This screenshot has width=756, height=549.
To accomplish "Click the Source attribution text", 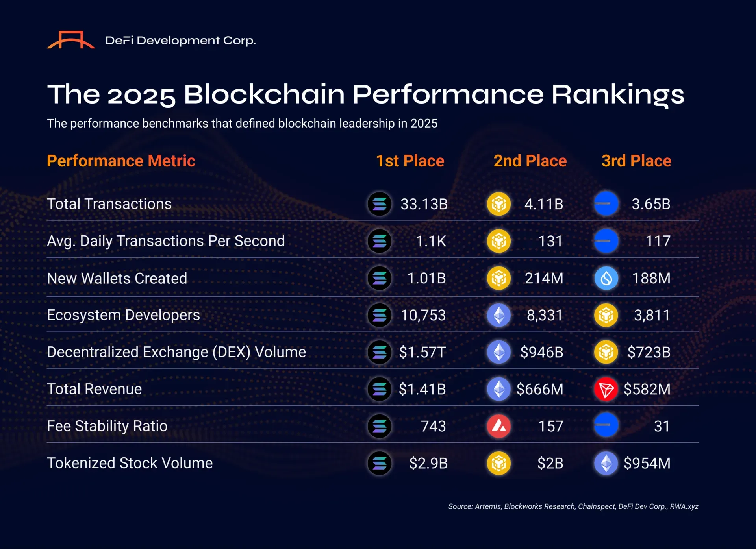I will click(x=573, y=506).
